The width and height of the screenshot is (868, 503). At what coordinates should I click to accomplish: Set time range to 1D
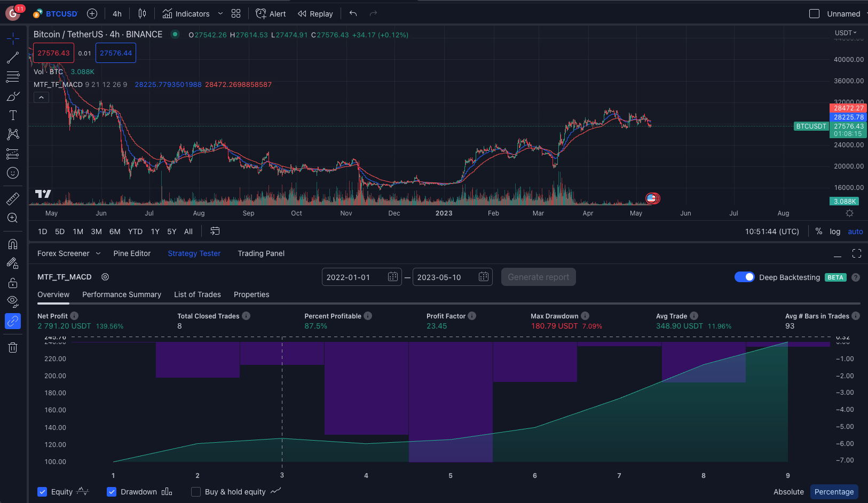[x=43, y=231]
